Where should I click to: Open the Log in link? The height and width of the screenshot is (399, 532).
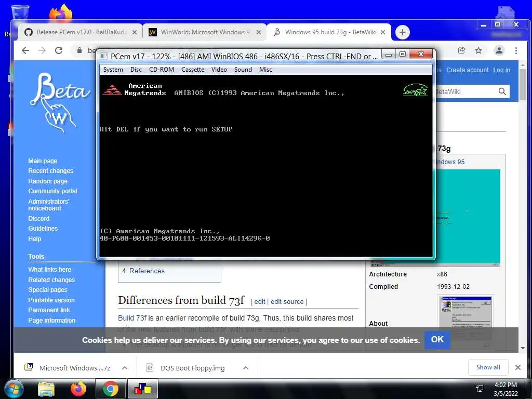pos(501,70)
